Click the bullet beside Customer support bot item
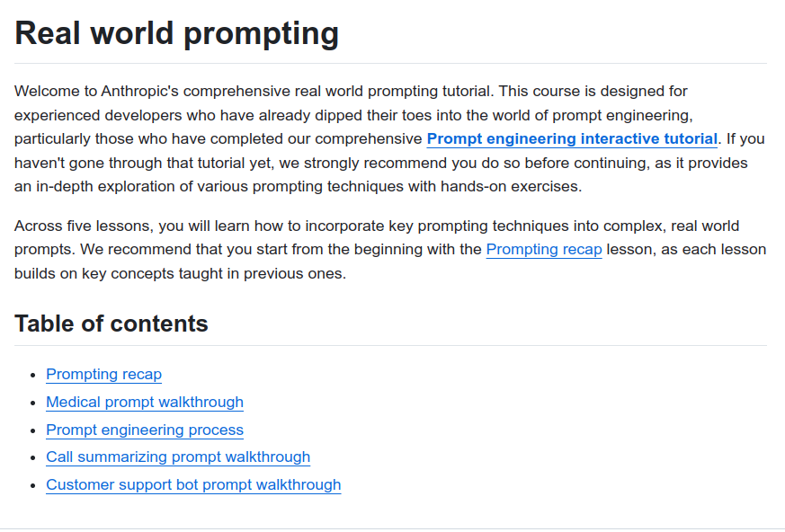Viewport: 785px width, 532px height. 33,485
